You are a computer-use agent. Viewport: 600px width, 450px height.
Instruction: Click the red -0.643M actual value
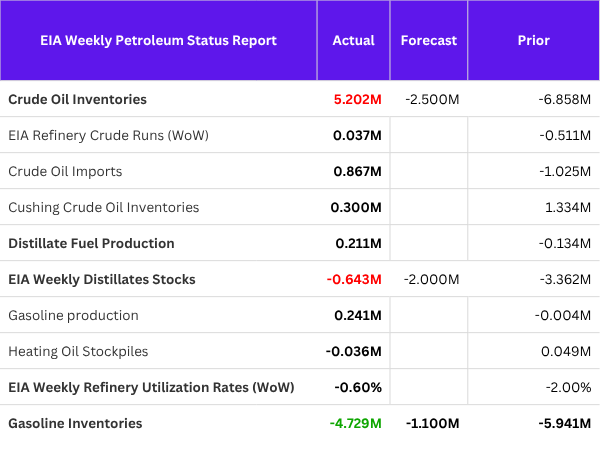tap(354, 279)
